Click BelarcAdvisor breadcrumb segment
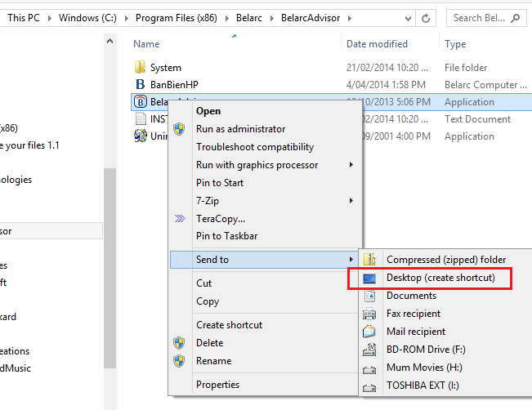 point(311,18)
